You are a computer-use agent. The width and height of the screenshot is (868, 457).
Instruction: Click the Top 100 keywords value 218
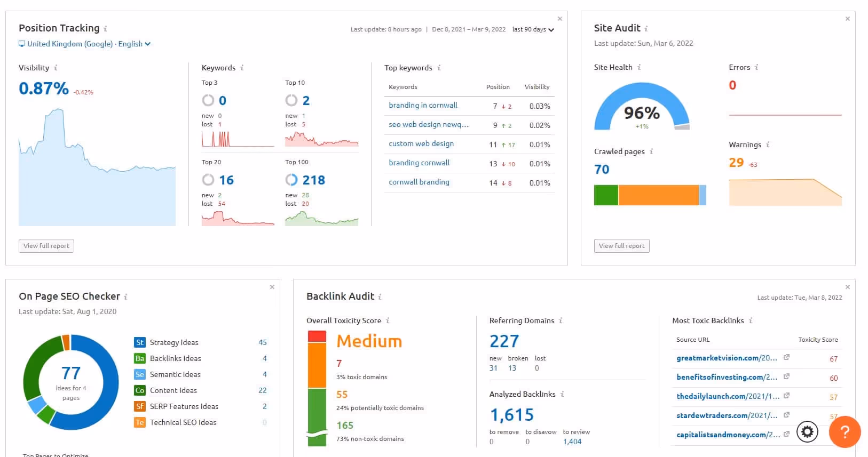314,180
